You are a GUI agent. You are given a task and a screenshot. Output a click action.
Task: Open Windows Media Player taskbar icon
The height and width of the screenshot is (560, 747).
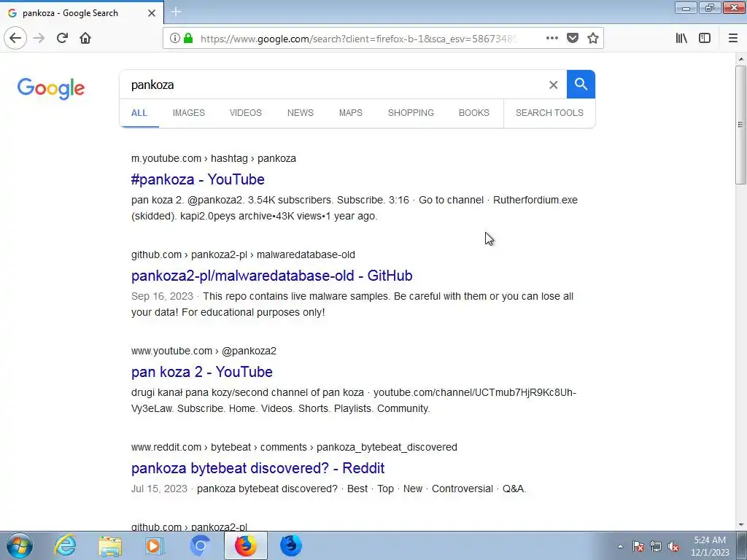point(155,545)
